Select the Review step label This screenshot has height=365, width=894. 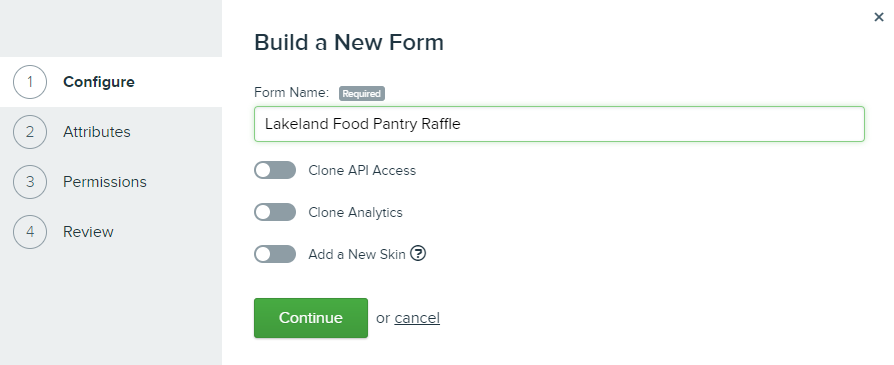tap(88, 232)
